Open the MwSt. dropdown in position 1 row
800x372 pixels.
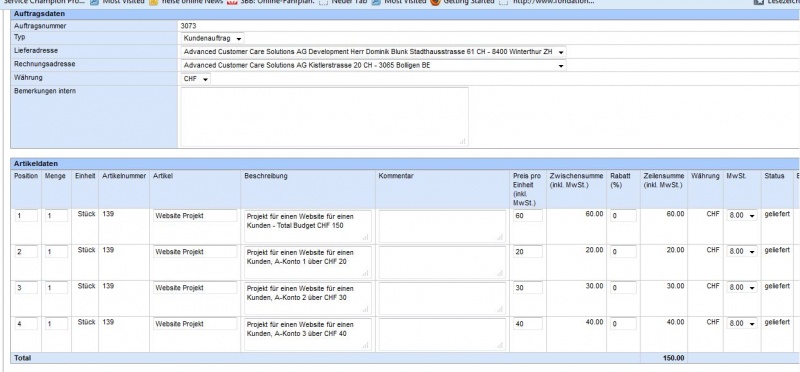[742, 216]
